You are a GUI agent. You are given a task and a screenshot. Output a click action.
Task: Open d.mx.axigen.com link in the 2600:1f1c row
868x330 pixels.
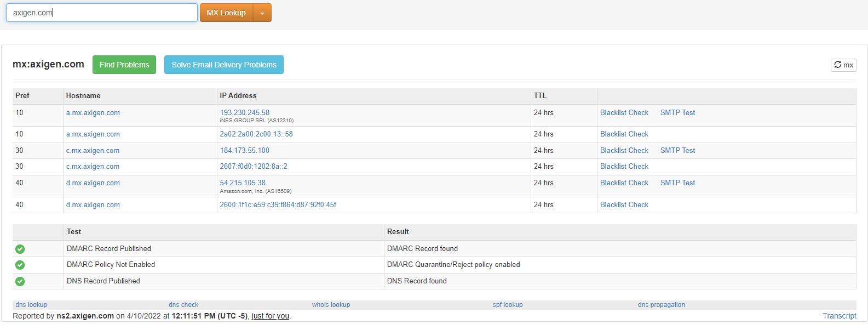93,205
